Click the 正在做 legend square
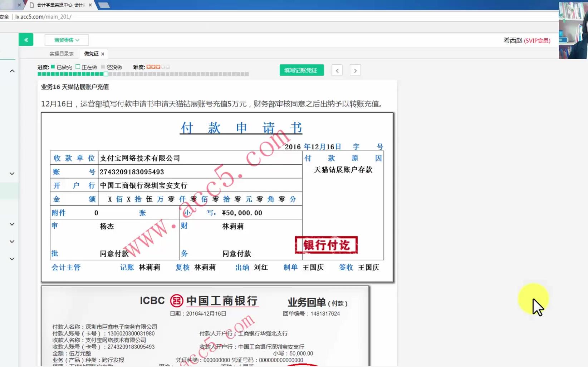Viewport: 588px width, 367px height. pos(78,66)
